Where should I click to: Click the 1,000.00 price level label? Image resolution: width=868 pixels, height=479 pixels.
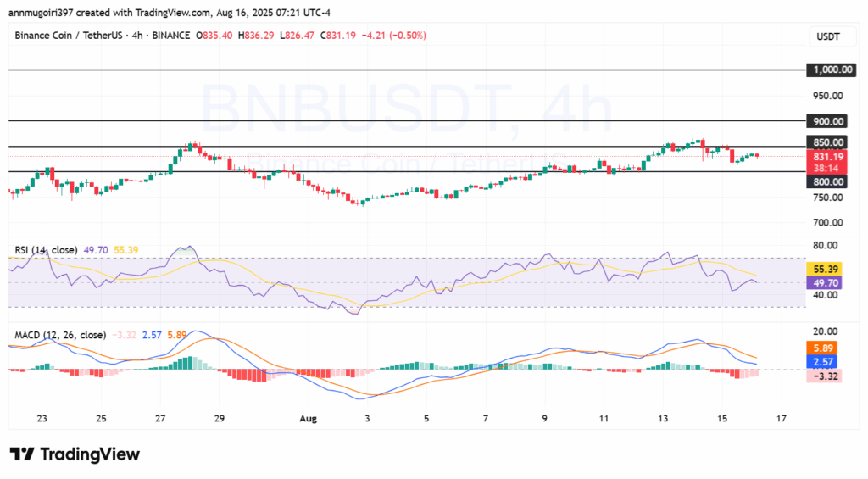click(832, 70)
